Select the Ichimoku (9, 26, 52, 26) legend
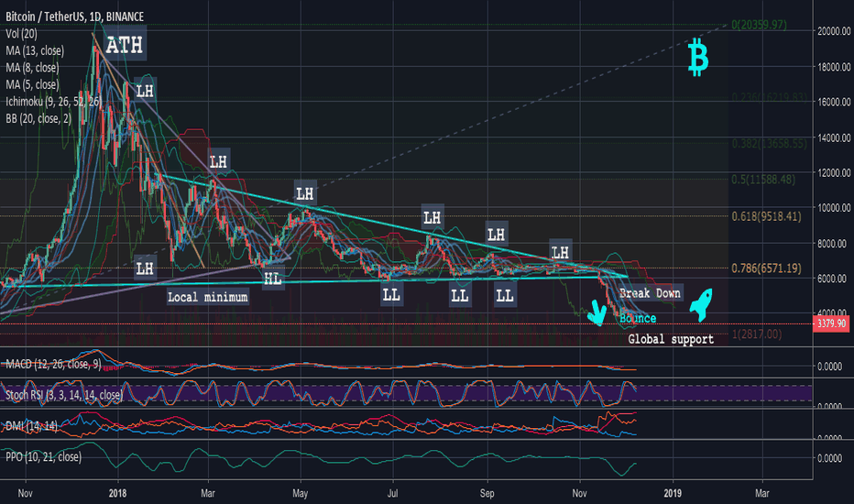This screenshot has width=854, height=504. click(x=53, y=102)
